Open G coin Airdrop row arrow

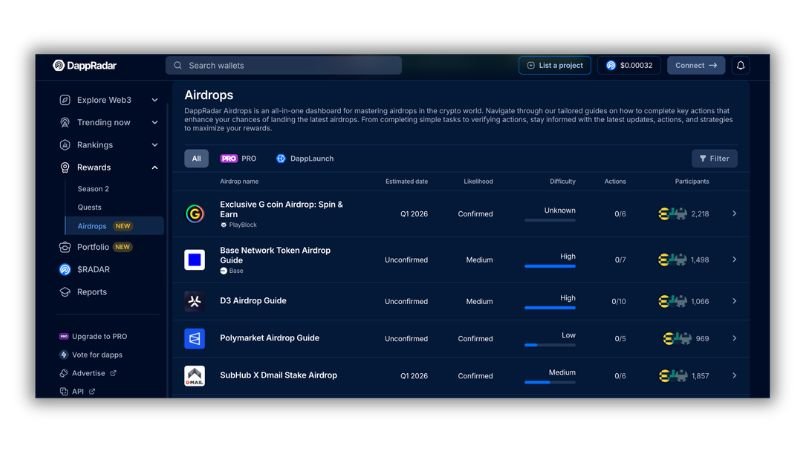(734, 213)
